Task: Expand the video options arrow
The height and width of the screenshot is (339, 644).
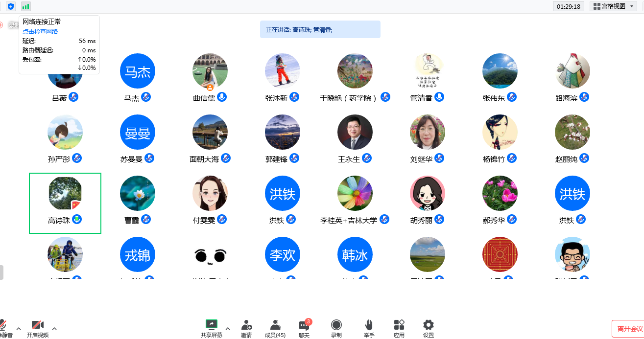Action: click(54, 328)
